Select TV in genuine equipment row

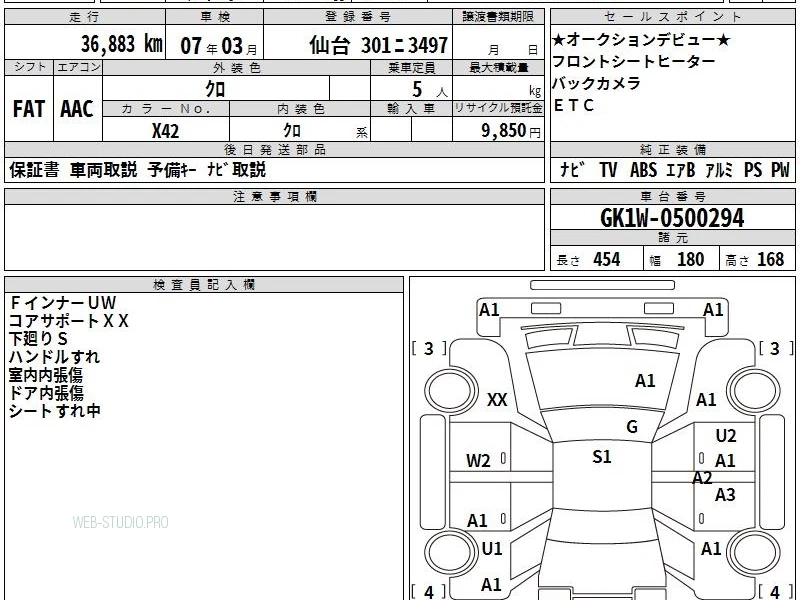click(608, 170)
